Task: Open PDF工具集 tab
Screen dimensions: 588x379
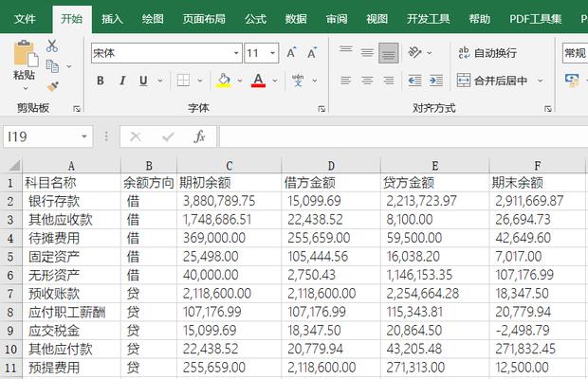Action: pos(535,19)
